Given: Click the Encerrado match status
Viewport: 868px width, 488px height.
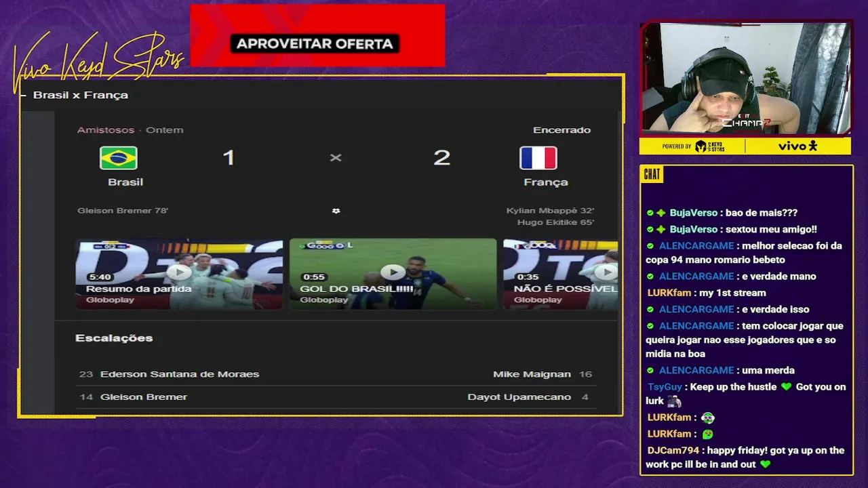Looking at the screenshot, I should pos(561,130).
